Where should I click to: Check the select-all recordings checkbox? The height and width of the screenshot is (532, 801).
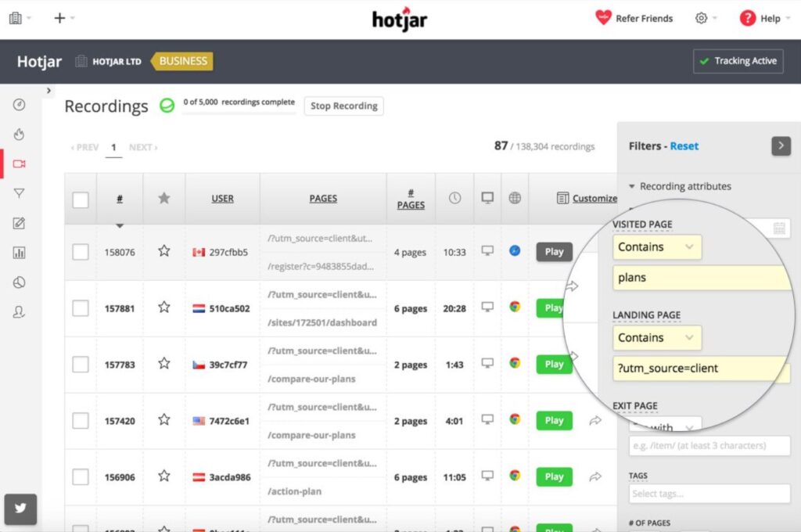tap(81, 199)
